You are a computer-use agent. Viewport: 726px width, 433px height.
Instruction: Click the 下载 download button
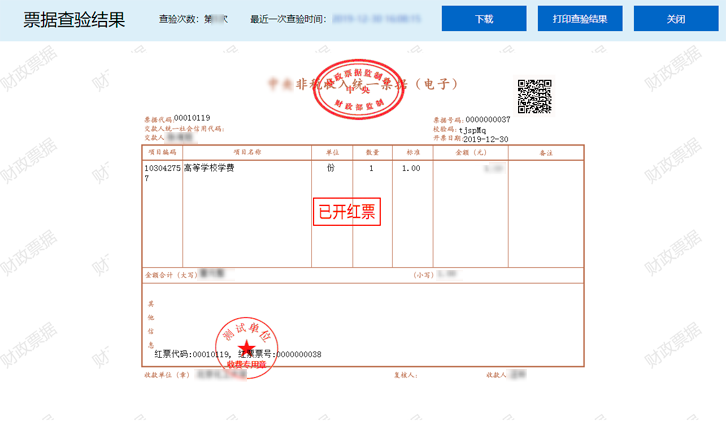pyautogui.click(x=484, y=19)
